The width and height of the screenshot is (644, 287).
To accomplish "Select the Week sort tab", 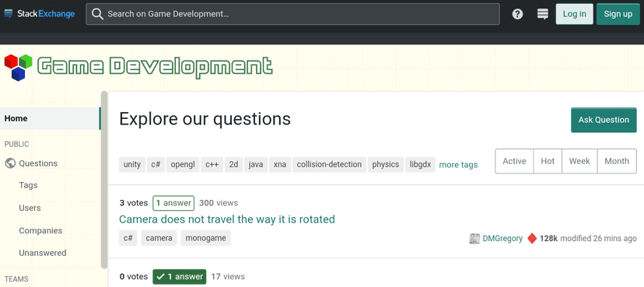I will pyautogui.click(x=579, y=161).
